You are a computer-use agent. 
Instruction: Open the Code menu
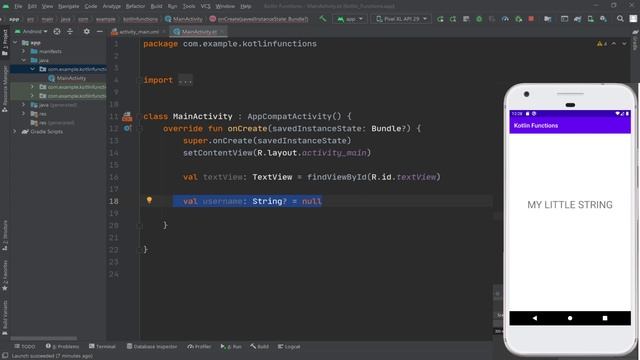click(91, 6)
